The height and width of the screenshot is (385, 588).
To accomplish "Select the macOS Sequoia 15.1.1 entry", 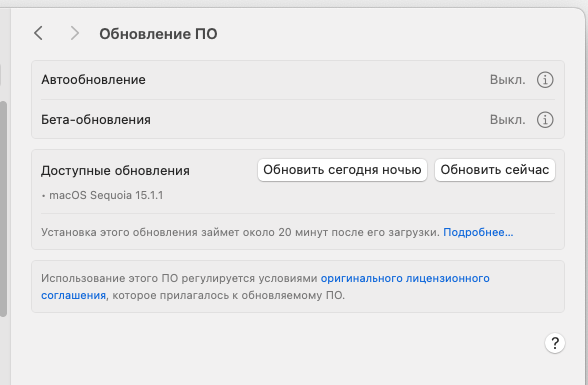I will tap(106, 195).
